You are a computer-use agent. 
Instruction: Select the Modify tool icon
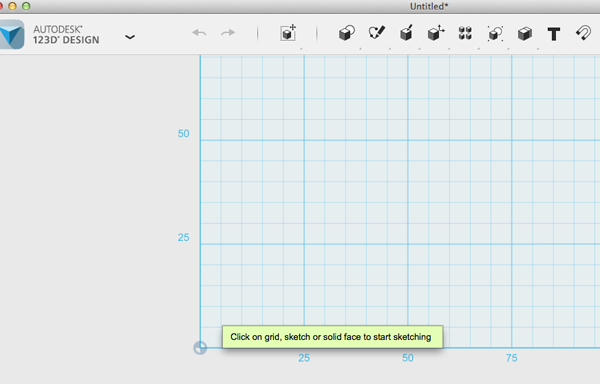pyautogui.click(x=436, y=33)
